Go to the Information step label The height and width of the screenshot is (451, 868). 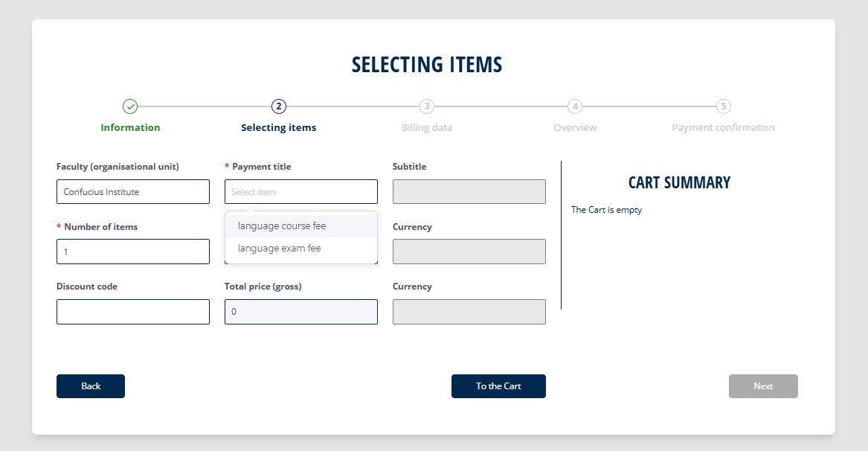point(130,127)
